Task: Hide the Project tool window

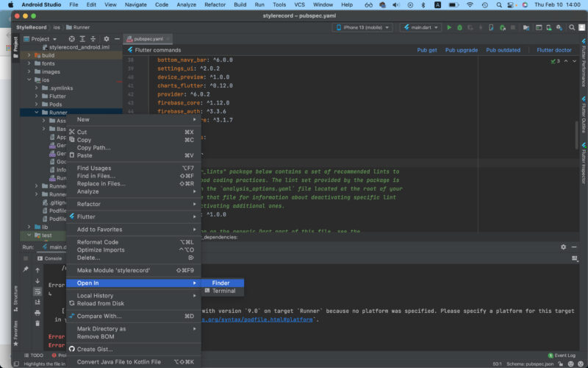Action: [x=117, y=39]
